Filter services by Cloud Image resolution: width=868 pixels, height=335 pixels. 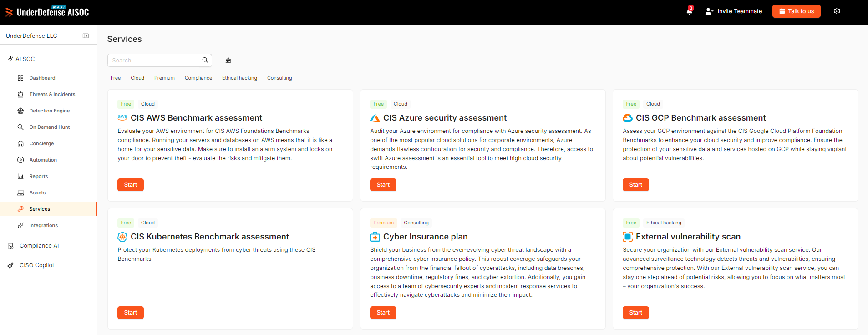click(137, 78)
